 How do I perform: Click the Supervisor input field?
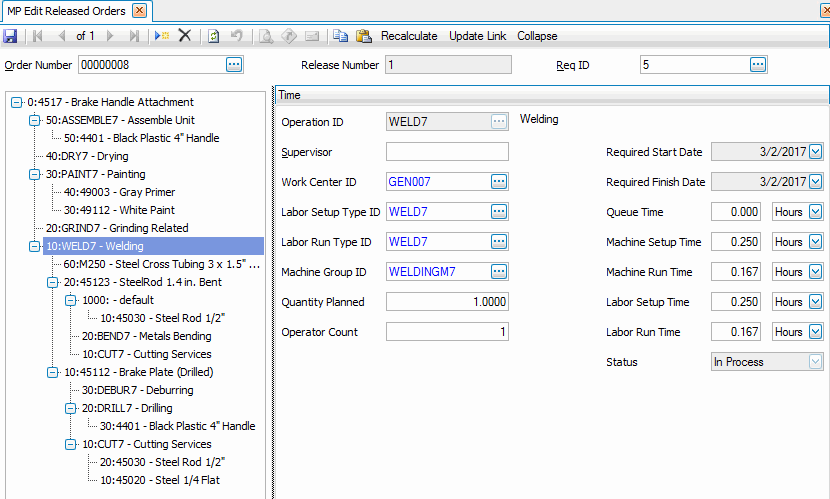tap(447, 152)
